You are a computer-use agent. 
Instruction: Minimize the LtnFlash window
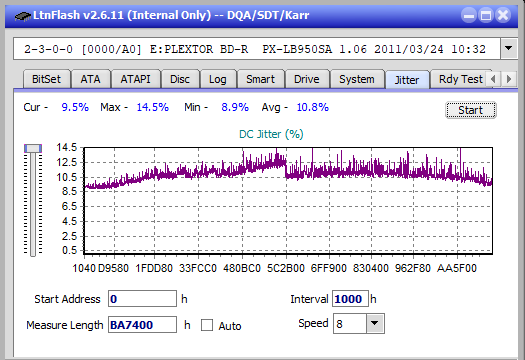point(469,15)
